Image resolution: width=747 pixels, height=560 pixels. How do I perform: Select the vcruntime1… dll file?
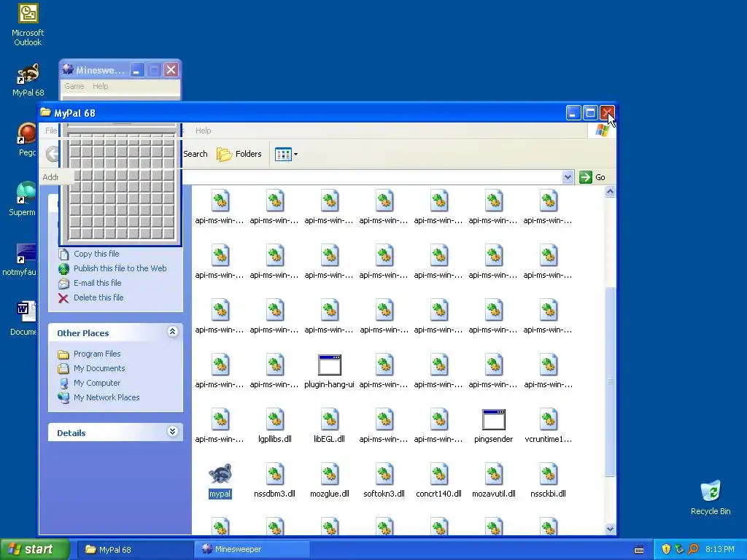coord(549,426)
